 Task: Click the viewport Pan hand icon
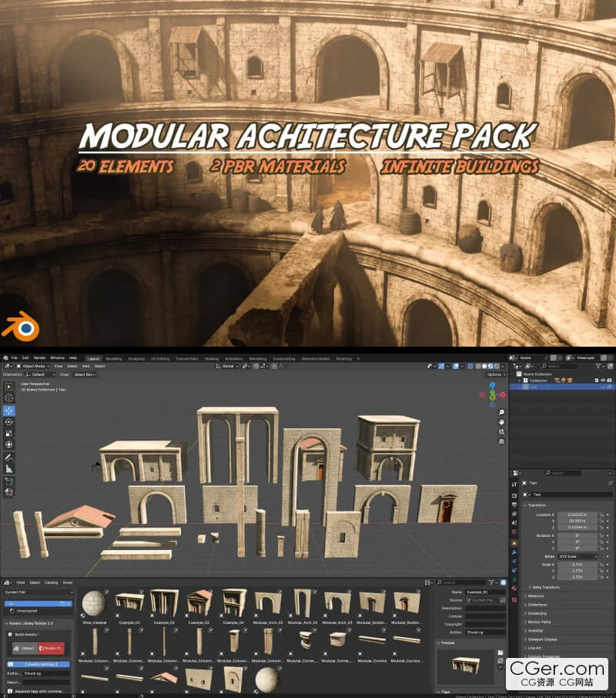tap(501, 422)
